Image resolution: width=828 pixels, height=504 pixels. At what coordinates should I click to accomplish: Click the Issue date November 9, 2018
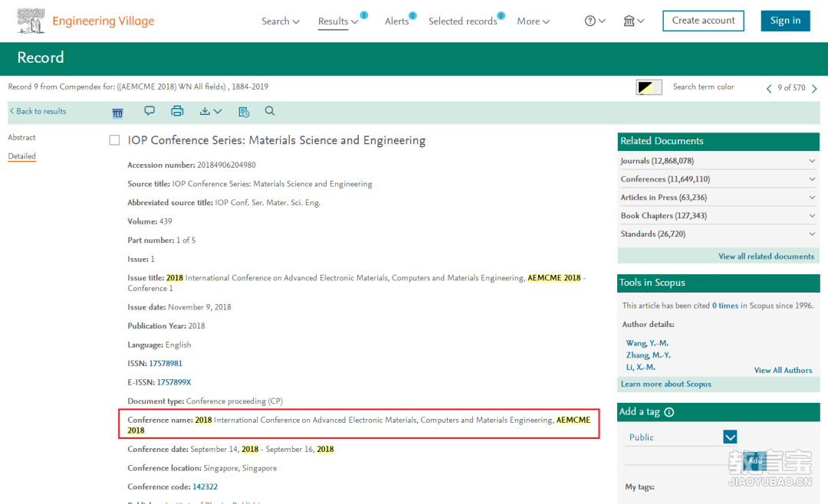coord(199,307)
